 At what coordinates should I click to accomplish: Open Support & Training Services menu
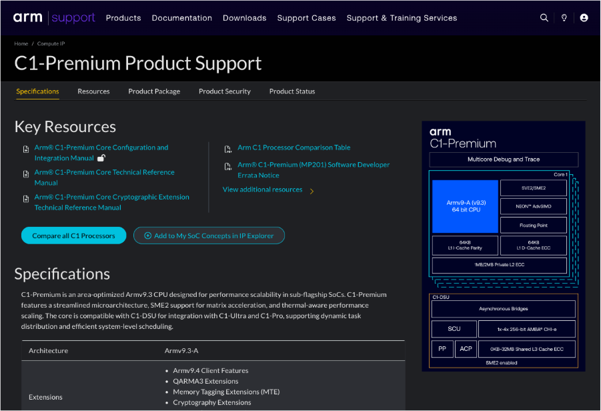[402, 18]
